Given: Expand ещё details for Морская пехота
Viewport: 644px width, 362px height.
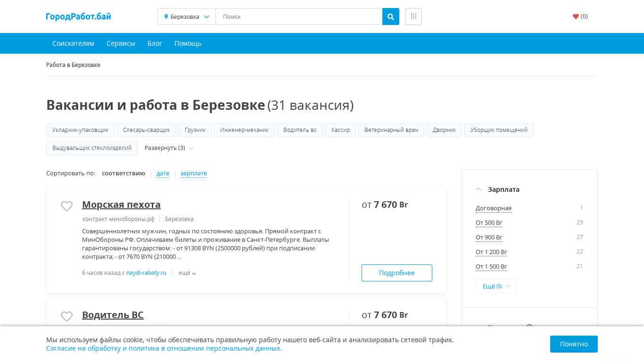Looking at the screenshot, I should click(x=187, y=273).
